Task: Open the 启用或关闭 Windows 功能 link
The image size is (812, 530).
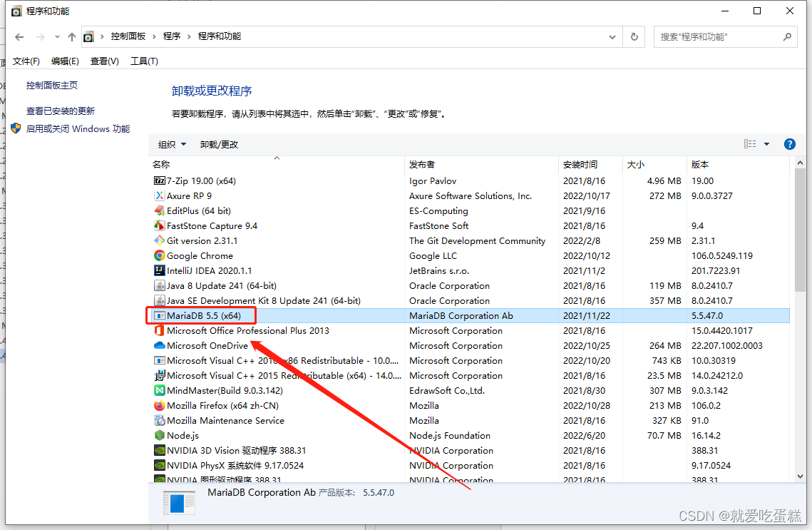Action: coord(78,128)
